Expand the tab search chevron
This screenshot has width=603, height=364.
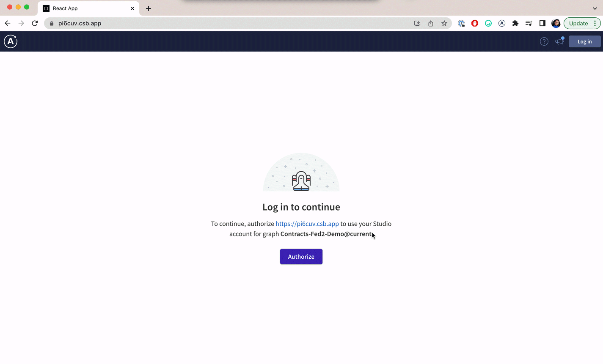click(x=595, y=8)
